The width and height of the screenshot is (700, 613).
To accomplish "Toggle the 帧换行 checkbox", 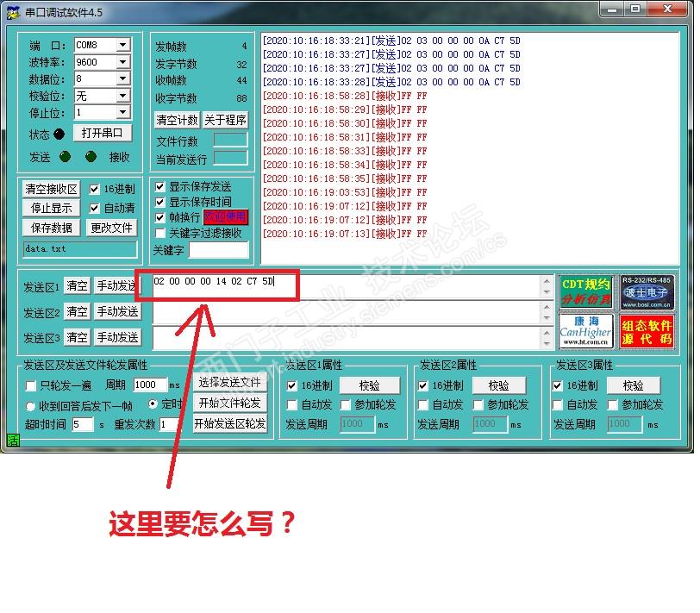I will coord(159,217).
